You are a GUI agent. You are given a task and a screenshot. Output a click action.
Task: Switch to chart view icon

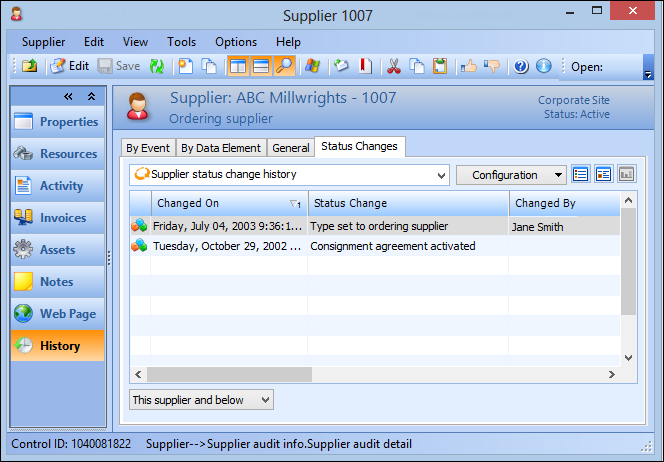pyautogui.click(x=626, y=174)
